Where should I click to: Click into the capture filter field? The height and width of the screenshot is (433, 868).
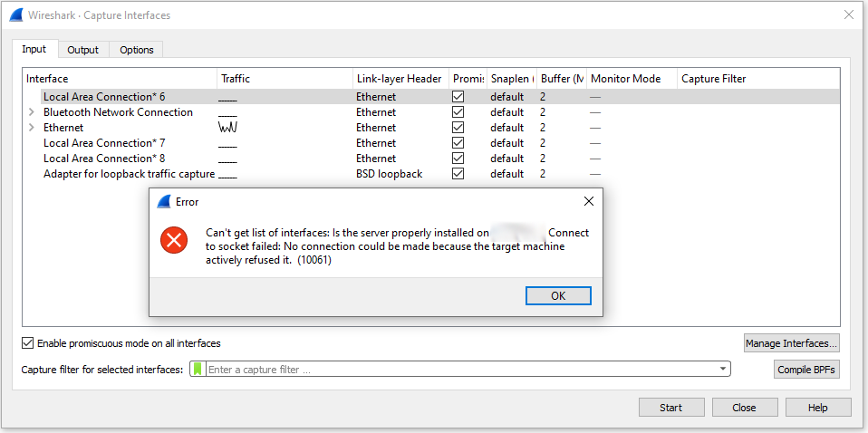point(462,370)
